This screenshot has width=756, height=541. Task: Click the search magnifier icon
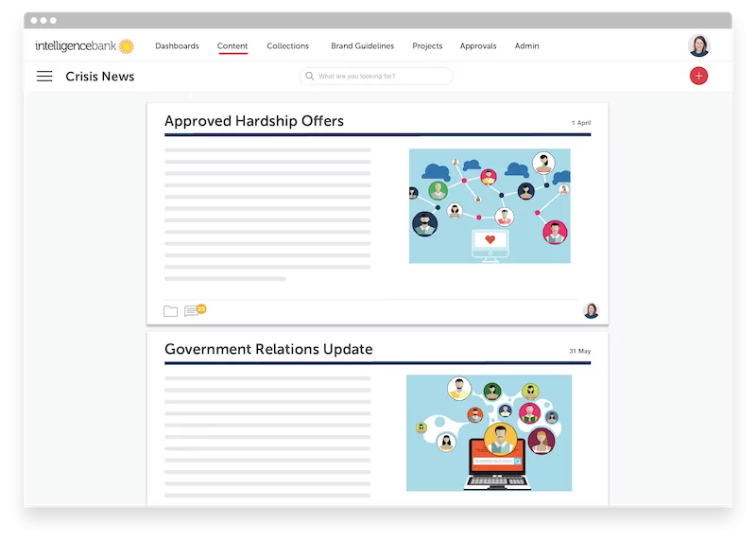point(310,76)
